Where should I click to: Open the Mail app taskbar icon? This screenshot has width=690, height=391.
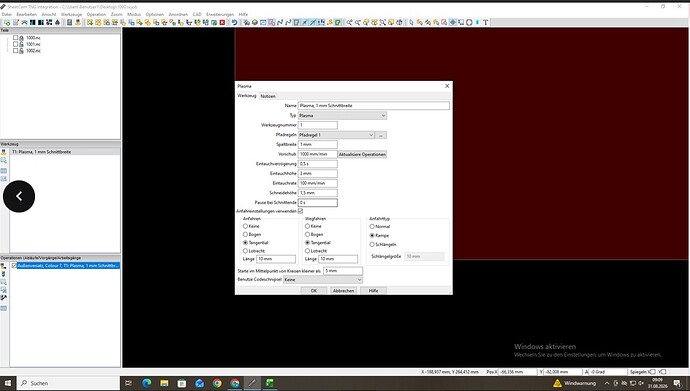point(199,383)
